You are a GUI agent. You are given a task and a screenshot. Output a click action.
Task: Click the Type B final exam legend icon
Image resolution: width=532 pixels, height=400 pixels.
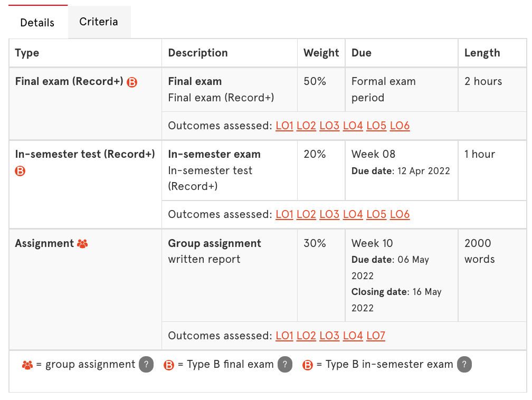pos(169,365)
